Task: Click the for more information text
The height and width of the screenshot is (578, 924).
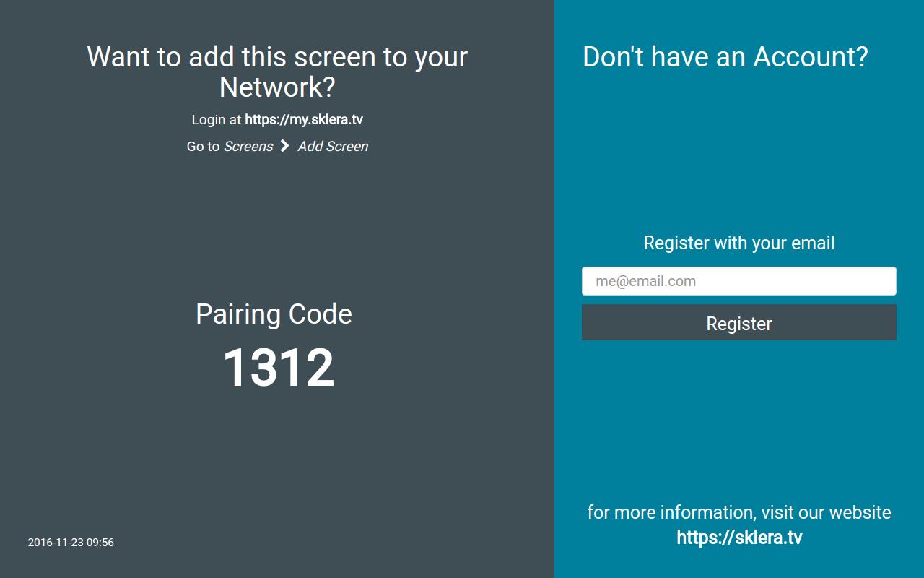Action: [739, 512]
